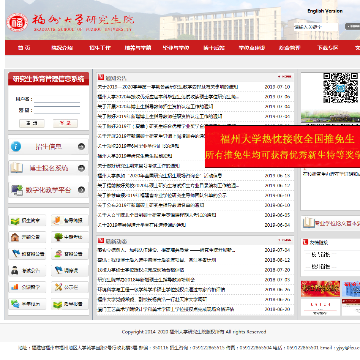The width and height of the screenshot is (360, 360).
Task: Click the search button beside the header search box
Action: (352, 26)
